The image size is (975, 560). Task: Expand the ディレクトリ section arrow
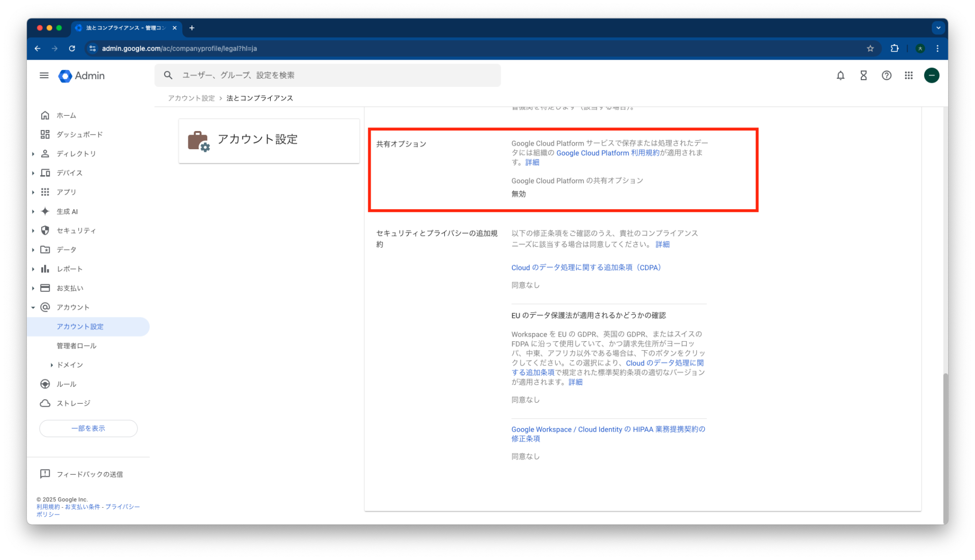tap(33, 154)
